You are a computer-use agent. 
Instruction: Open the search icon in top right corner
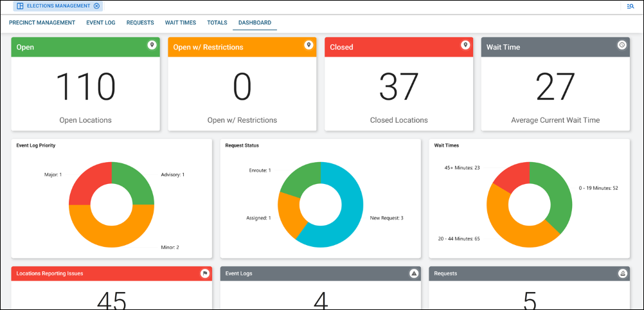coord(631,6)
